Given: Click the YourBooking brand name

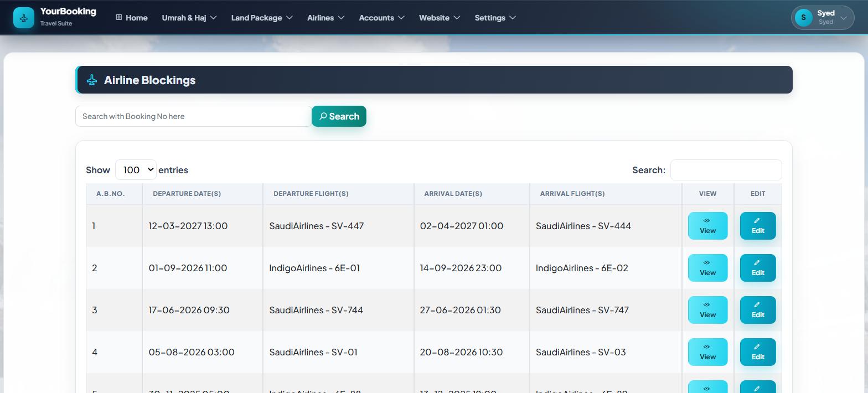Looking at the screenshot, I should click(68, 11).
